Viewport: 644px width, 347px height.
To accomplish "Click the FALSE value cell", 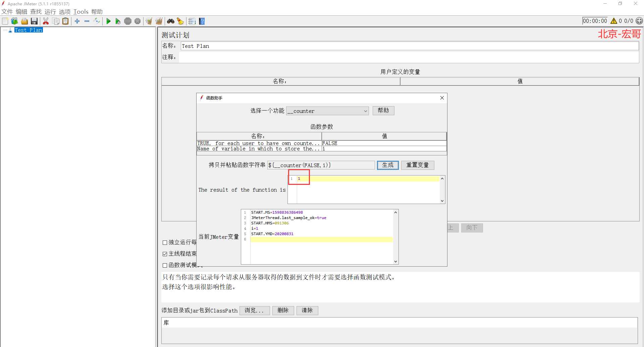I will (384, 143).
